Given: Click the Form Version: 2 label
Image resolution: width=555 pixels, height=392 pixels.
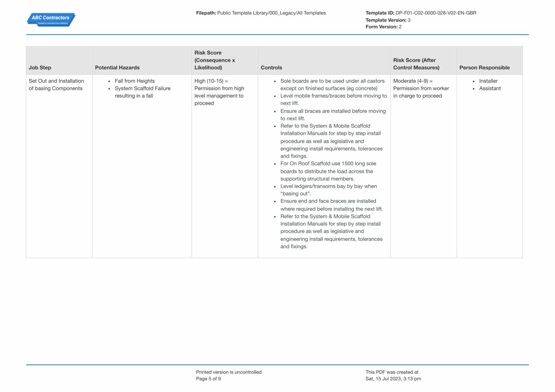Looking at the screenshot, I should [x=384, y=26].
